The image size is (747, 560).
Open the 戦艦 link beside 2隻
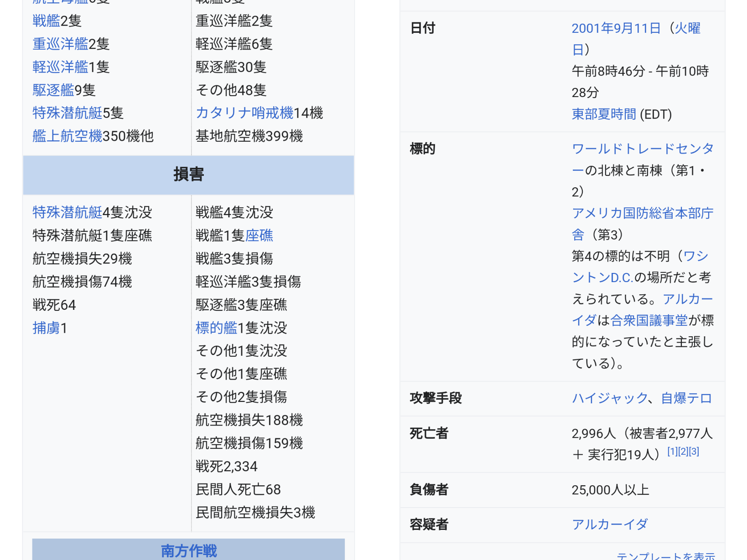(46, 21)
